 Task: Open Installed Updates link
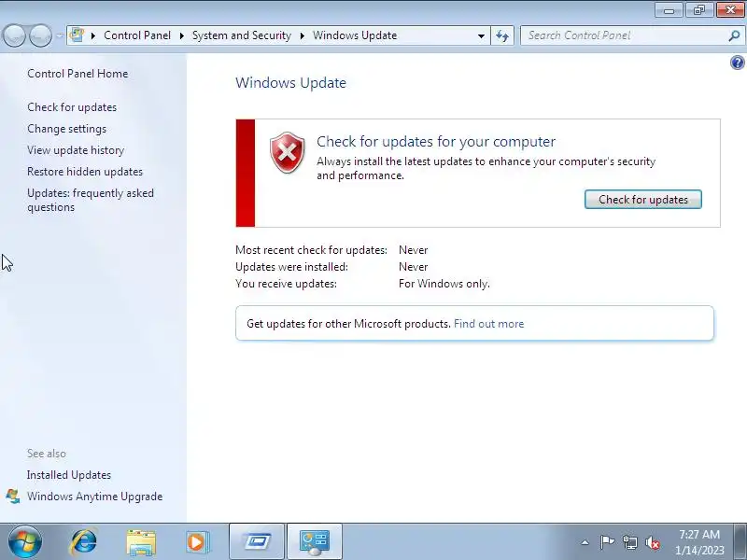[69, 475]
